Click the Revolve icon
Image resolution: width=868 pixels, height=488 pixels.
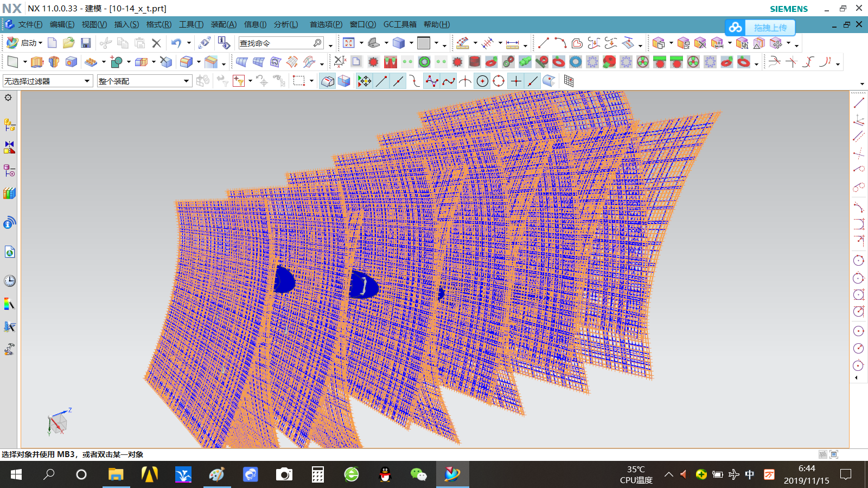coord(54,62)
